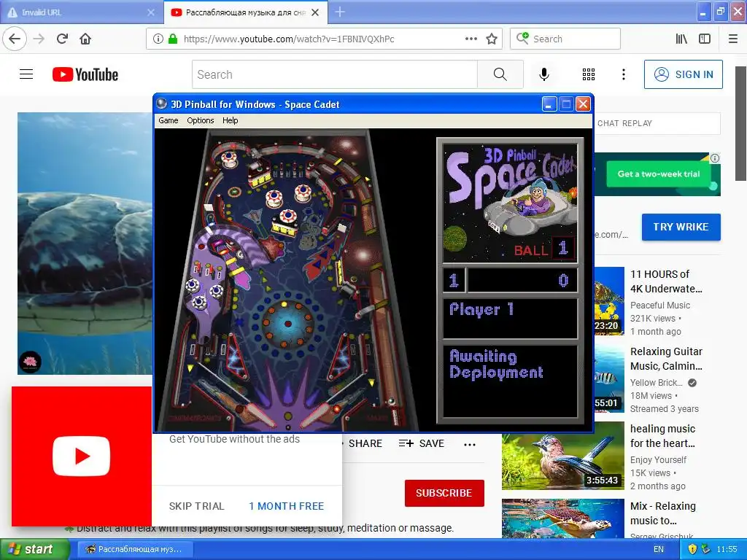This screenshot has width=747, height=560.
Task: Click Get a two-week trial banner button
Action: point(659,174)
